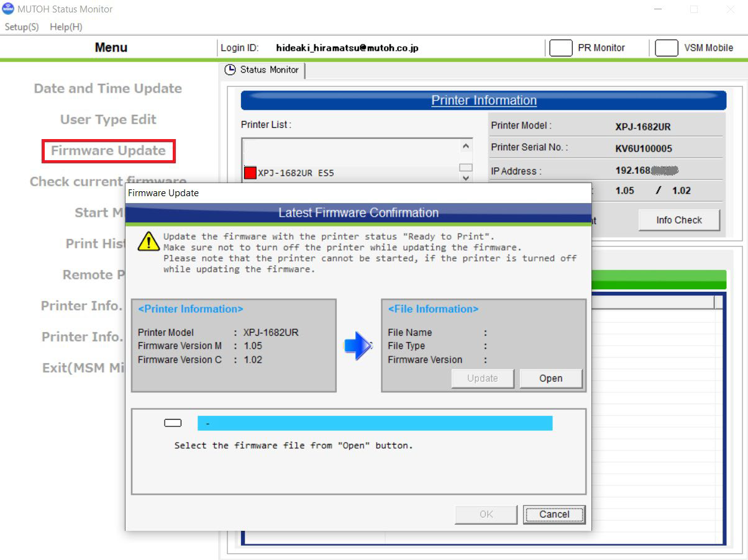Minimize the MUTOH Status Monitor window
This screenshot has height=560, width=748.
coord(659,9)
